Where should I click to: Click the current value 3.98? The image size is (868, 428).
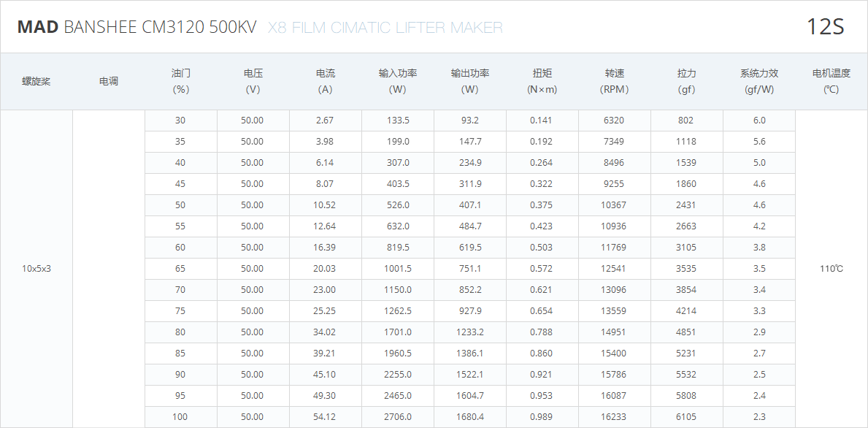[x=325, y=141]
